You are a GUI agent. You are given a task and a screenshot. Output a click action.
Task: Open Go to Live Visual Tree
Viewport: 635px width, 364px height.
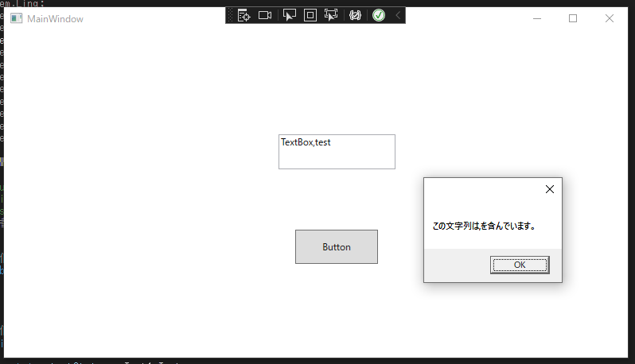(244, 15)
